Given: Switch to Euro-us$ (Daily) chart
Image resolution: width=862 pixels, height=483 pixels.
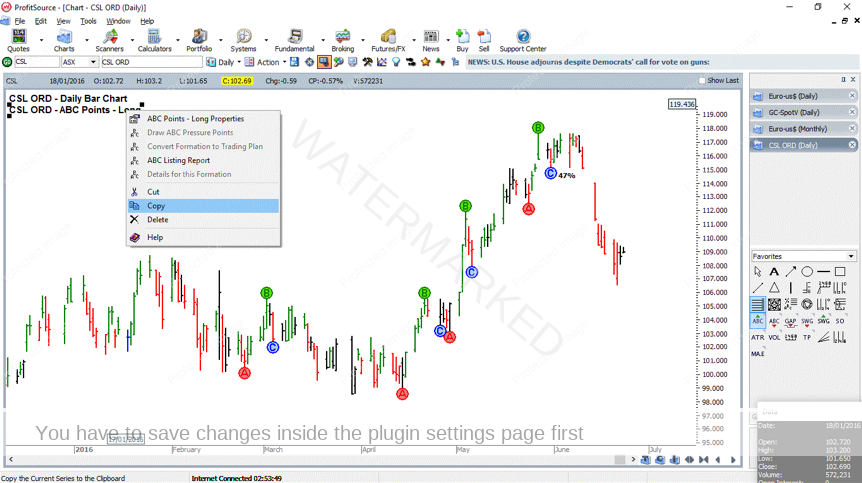Looking at the screenshot, I should (804, 96).
